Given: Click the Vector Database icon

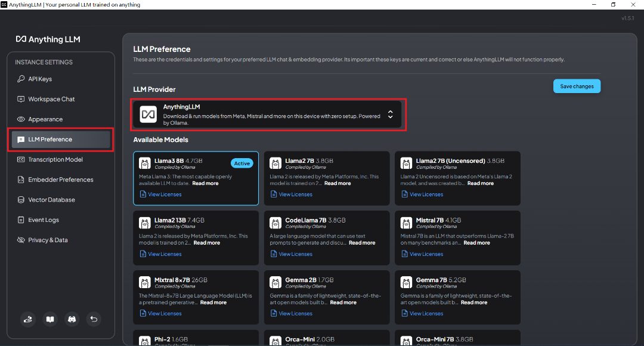Looking at the screenshot, I should (21, 200).
